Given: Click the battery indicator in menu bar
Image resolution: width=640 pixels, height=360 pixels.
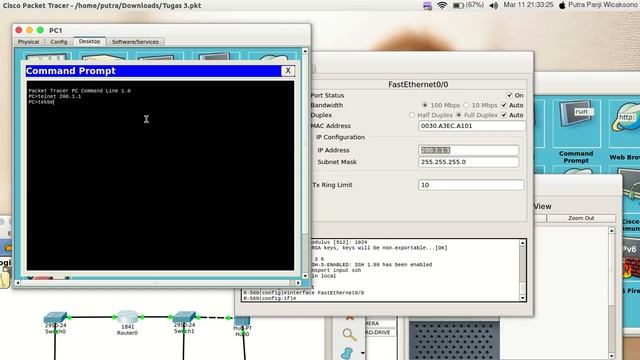Looking at the screenshot, I should [468, 5].
